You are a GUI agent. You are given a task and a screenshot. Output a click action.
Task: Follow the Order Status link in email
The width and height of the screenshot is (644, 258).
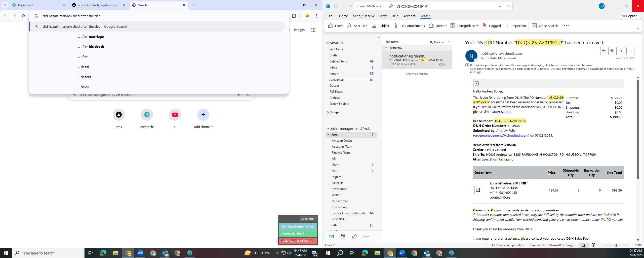[501, 112]
